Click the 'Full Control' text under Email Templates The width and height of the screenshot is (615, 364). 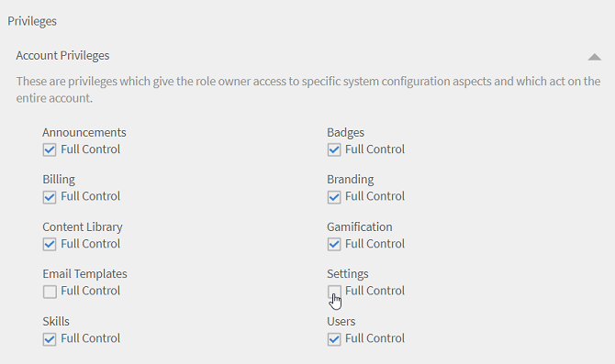click(90, 291)
